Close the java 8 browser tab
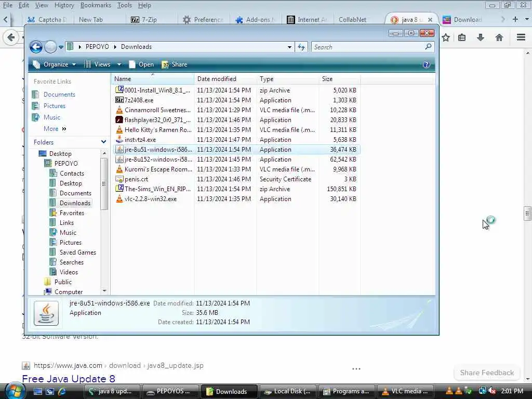Screen dimensions: 532x399 coord(430,20)
